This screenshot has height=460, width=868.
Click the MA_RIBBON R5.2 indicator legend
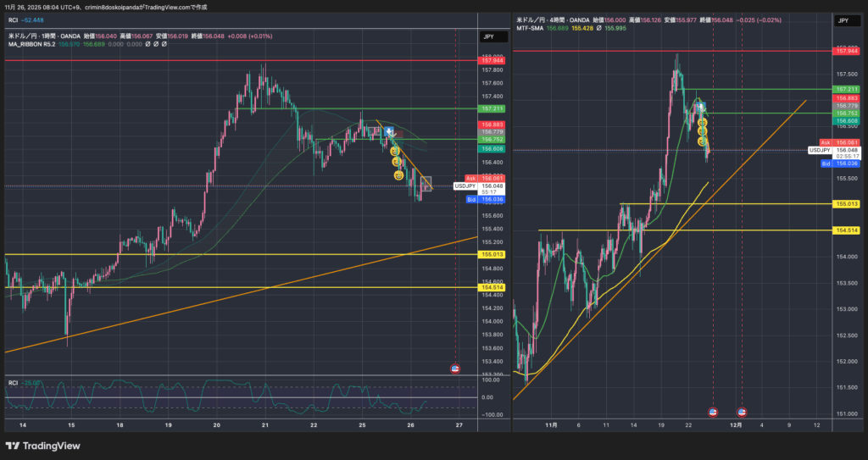(x=31, y=43)
